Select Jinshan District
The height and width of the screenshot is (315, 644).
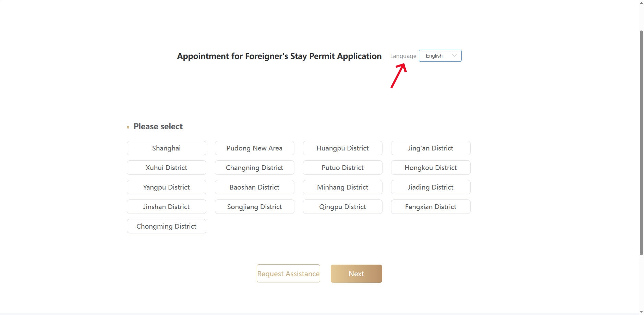point(167,207)
